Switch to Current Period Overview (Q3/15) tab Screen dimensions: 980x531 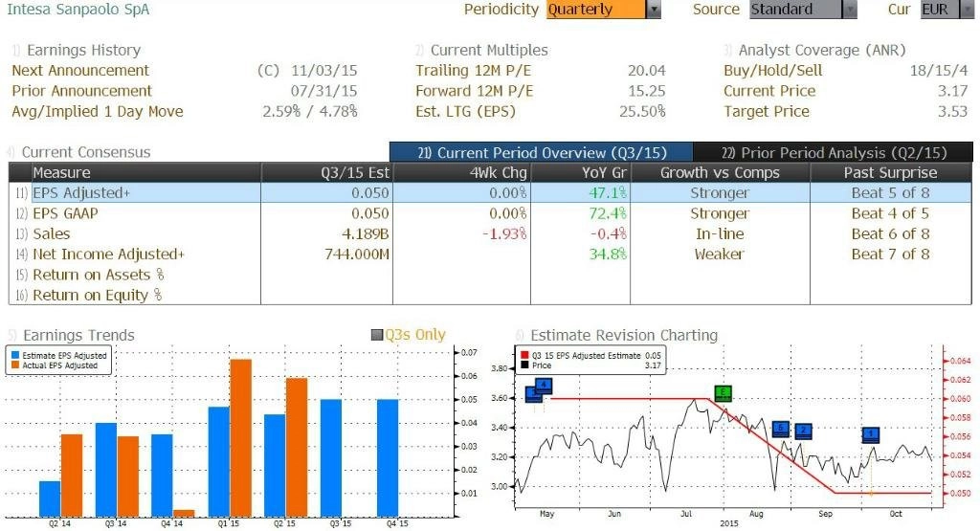(x=542, y=152)
